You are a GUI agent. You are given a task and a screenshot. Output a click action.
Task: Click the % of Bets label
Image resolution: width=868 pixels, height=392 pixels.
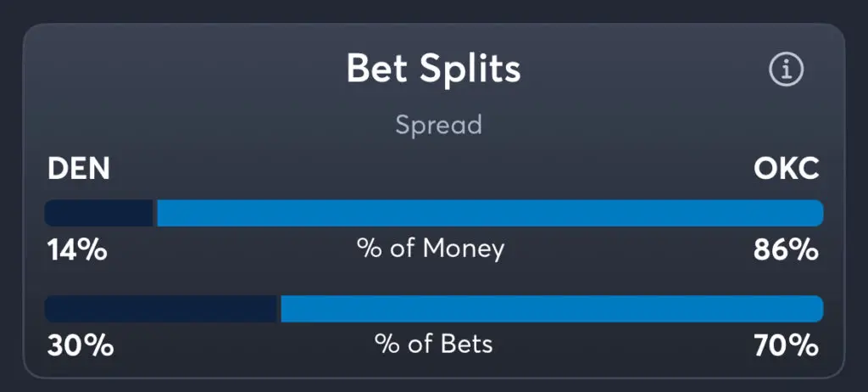point(433,344)
